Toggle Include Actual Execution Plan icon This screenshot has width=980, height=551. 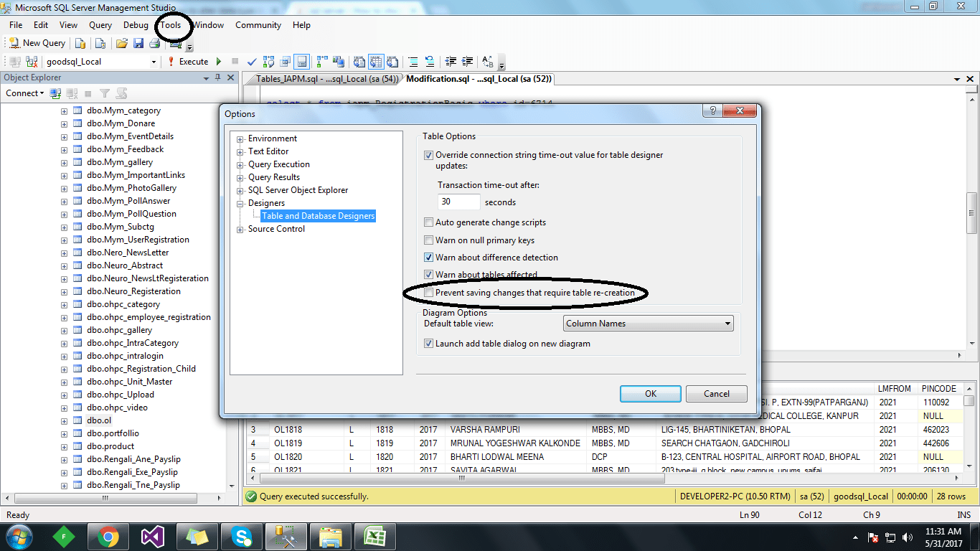tap(321, 62)
